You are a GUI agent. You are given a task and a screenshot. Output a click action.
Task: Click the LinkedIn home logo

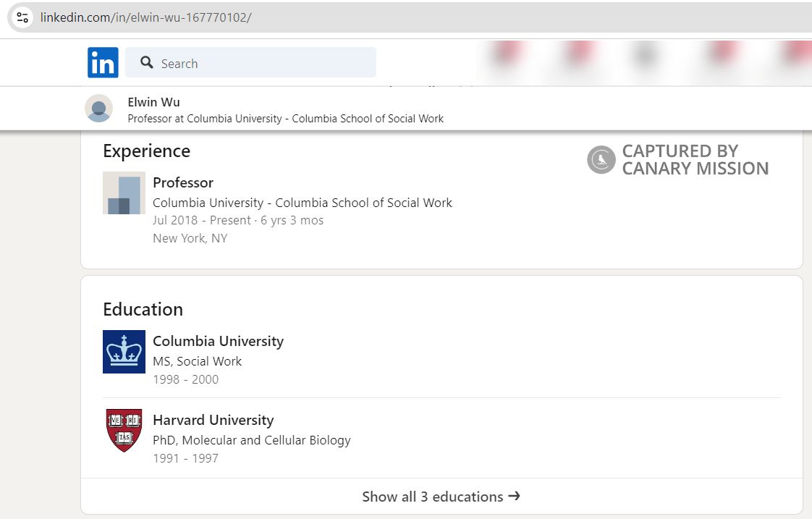click(102, 62)
